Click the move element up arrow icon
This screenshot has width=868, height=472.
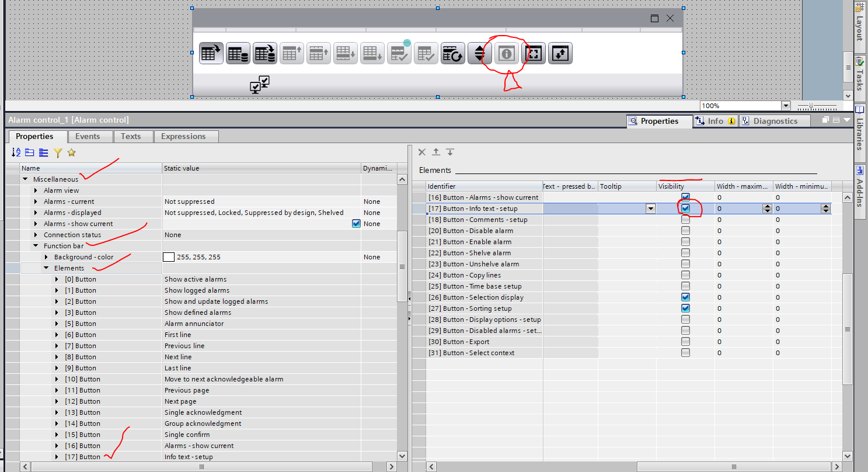click(436, 152)
